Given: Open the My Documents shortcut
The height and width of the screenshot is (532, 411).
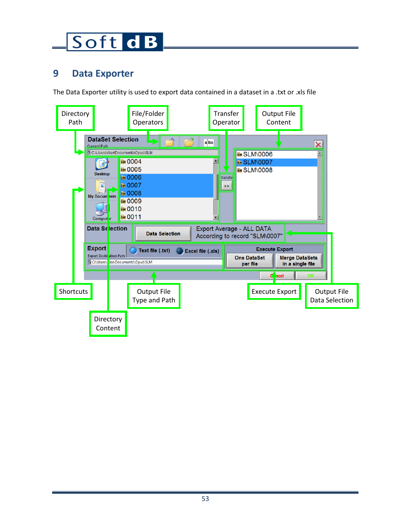Looking at the screenshot, I should [102, 189].
